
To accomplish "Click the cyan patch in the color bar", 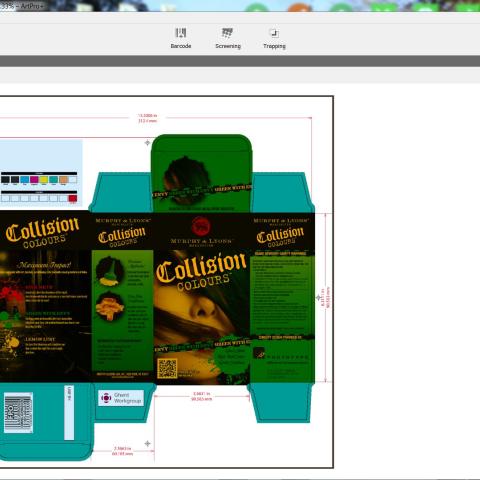I will (24, 180).
